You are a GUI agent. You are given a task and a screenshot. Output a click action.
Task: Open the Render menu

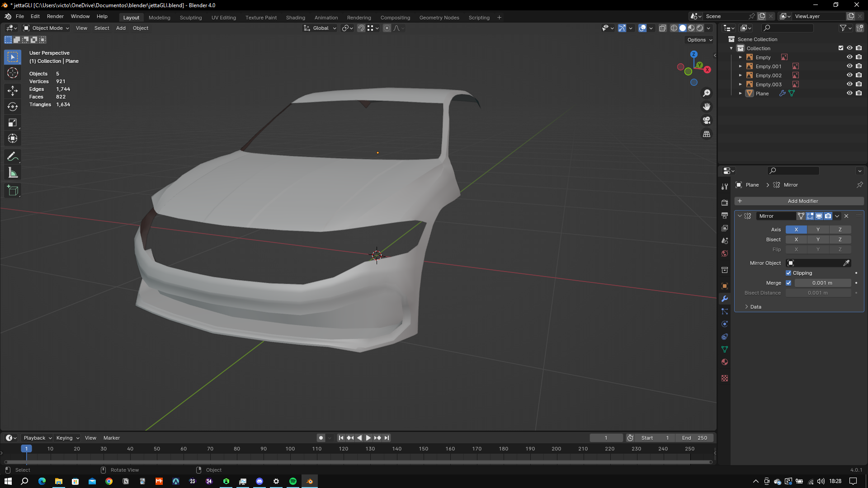click(55, 16)
